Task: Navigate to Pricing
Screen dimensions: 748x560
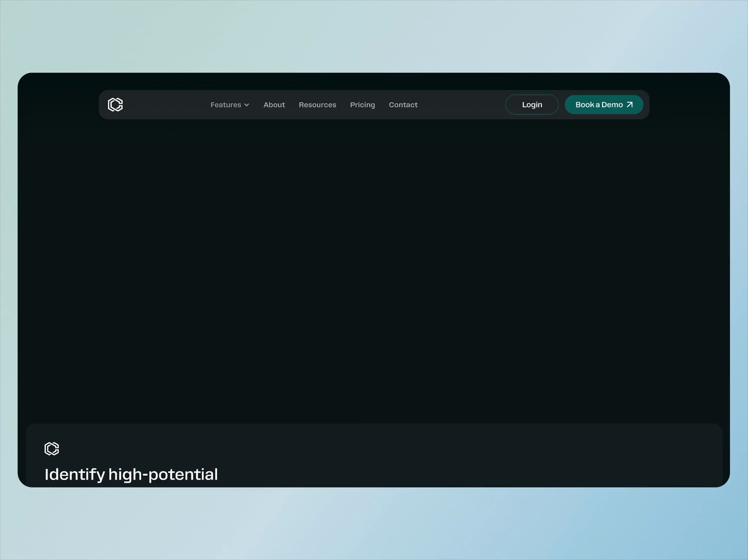Action: point(362,105)
